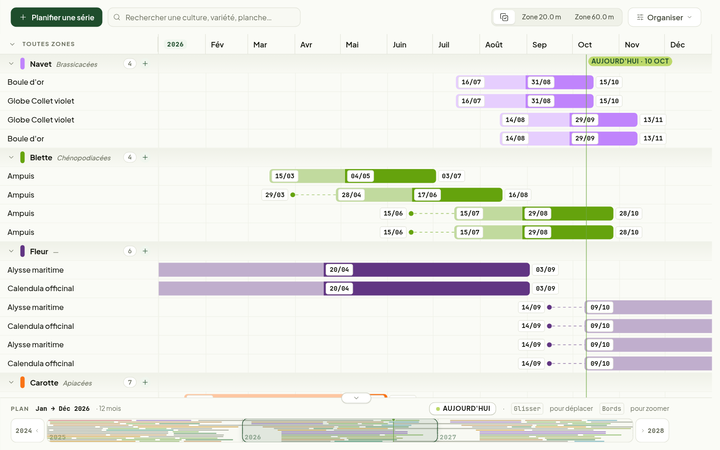The height and width of the screenshot is (450, 720).
Task: Click the copy icon beside Zone 20.0 m
Action: tap(504, 17)
